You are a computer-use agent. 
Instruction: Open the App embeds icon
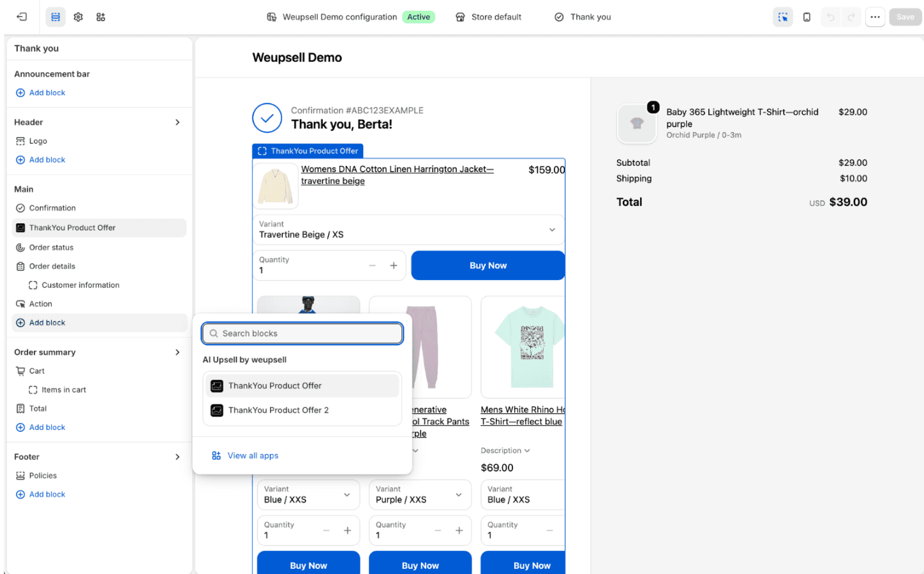coord(101,17)
